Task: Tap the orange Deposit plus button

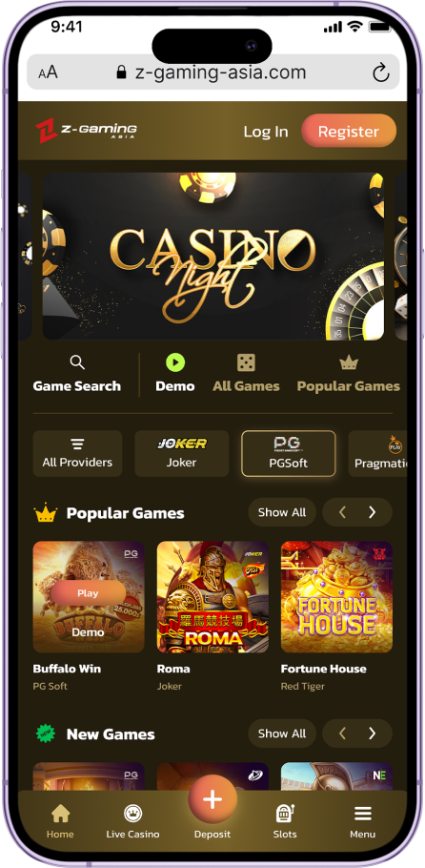Action: 212,799
